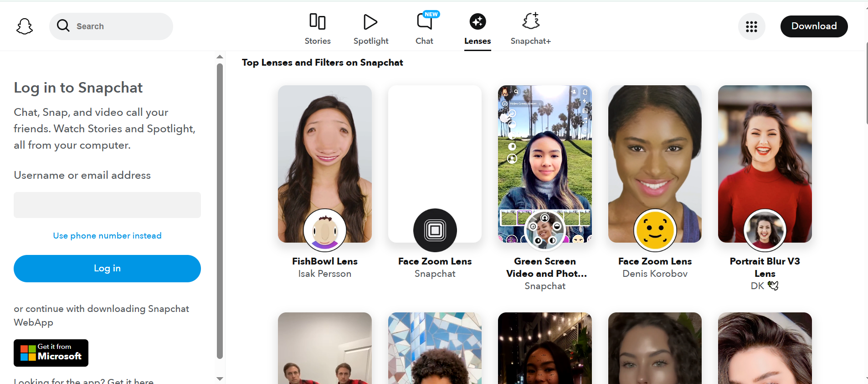Open the two men lens thumbnail
This screenshot has height=384, width=868.
coord(325,348)
